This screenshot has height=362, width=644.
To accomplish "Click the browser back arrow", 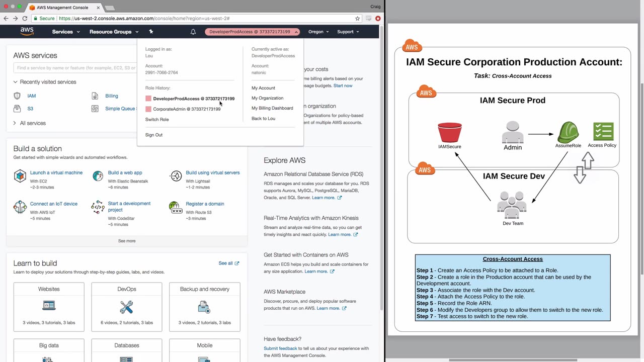I will click(6, 19).
